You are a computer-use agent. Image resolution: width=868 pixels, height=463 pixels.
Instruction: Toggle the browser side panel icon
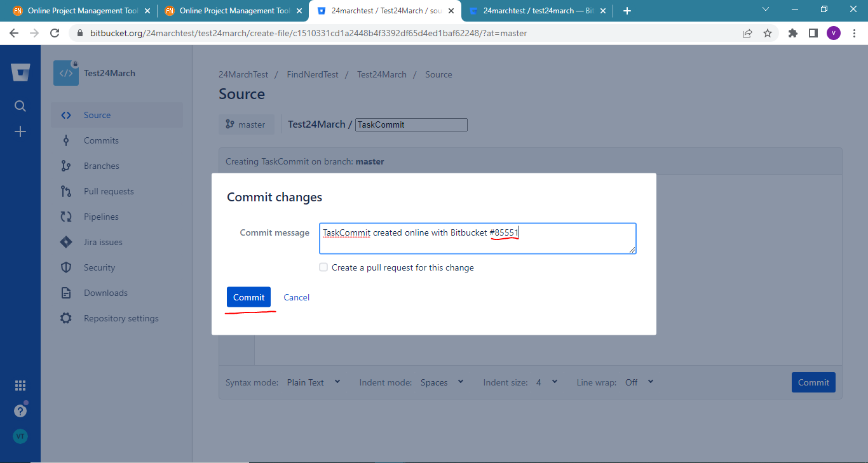[x=813, y=33]
